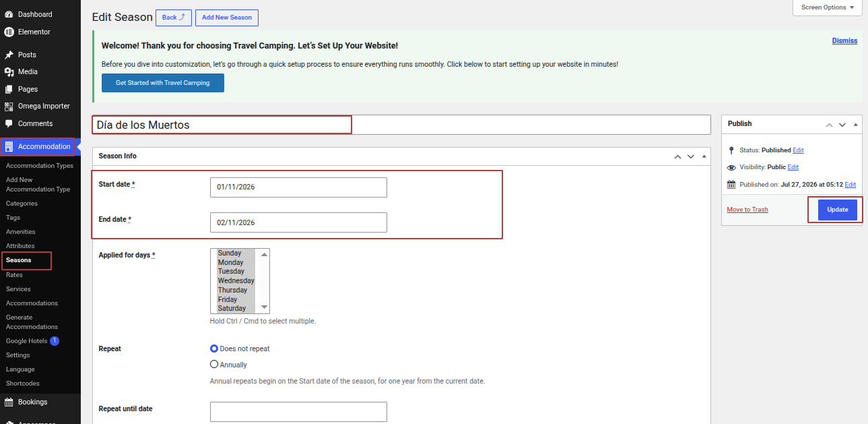
Task: Open Amenities in Accommodation submenu
Action: (x=21, y=232)
